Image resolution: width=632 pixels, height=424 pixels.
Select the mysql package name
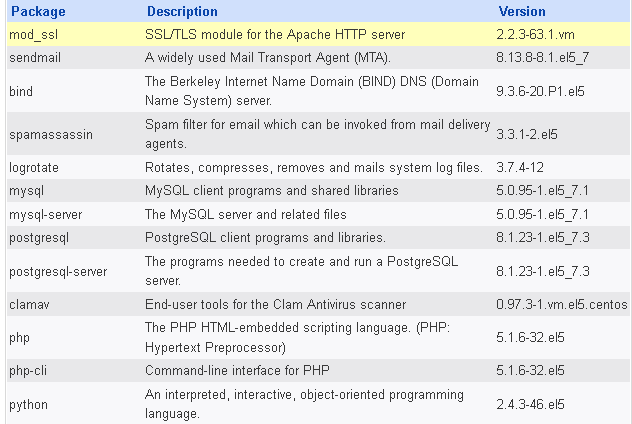point(26,190)
